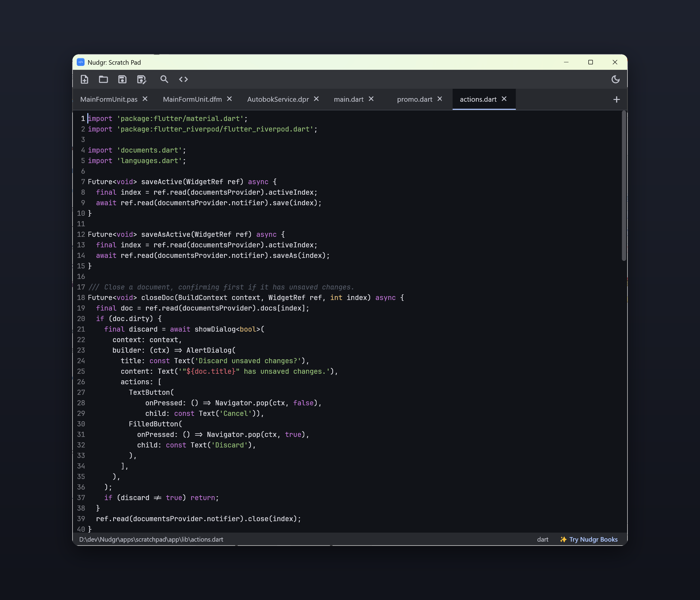Screen dimensions: 700x600
Task: Click the return keyword on line 37
Action: coord(203,498)
